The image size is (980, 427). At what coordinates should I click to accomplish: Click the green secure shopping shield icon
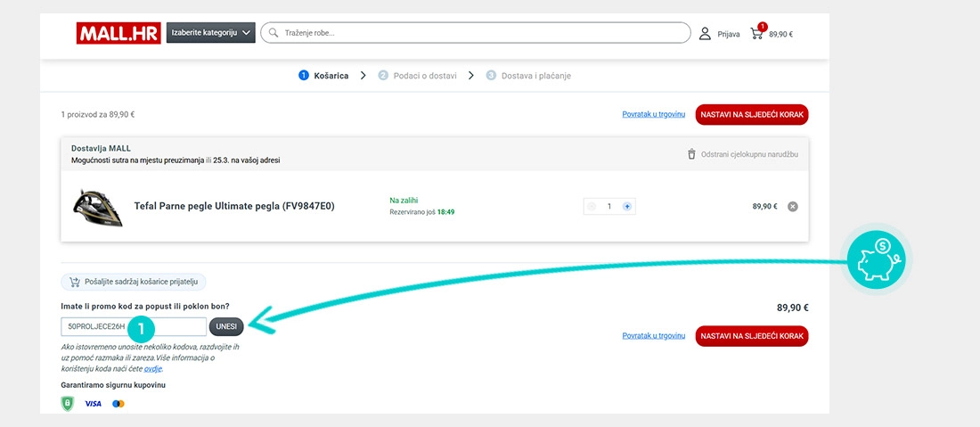tap(67, 404)
